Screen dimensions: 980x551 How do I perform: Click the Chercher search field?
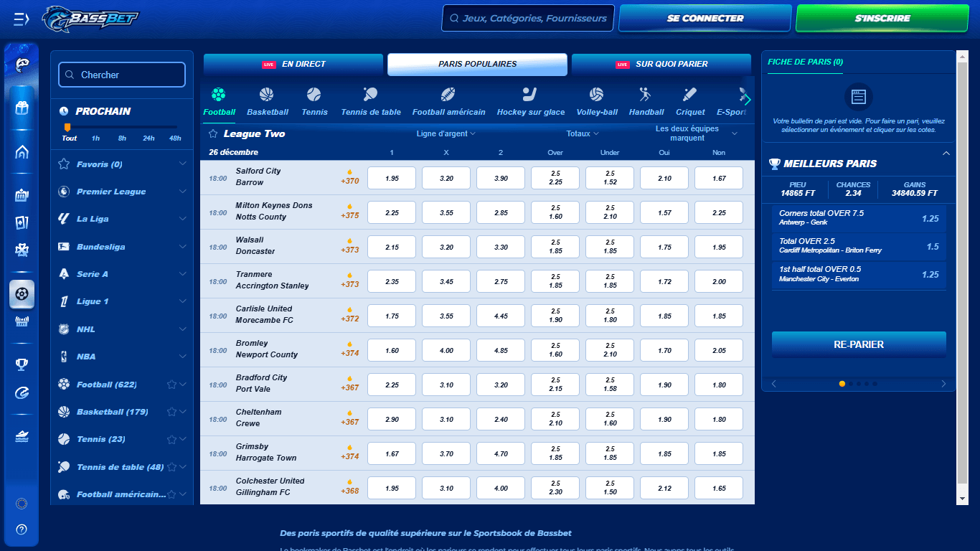pyautogui.click(x=122, y=75)
